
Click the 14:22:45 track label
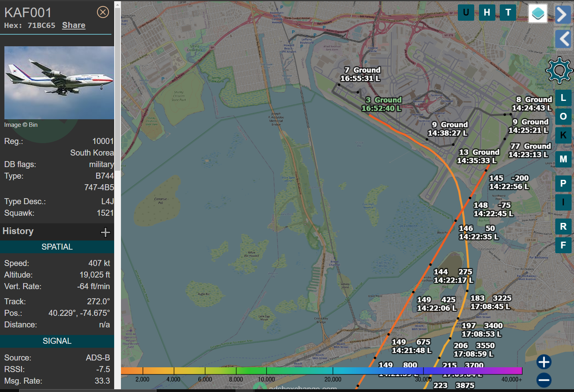(493, 209)
